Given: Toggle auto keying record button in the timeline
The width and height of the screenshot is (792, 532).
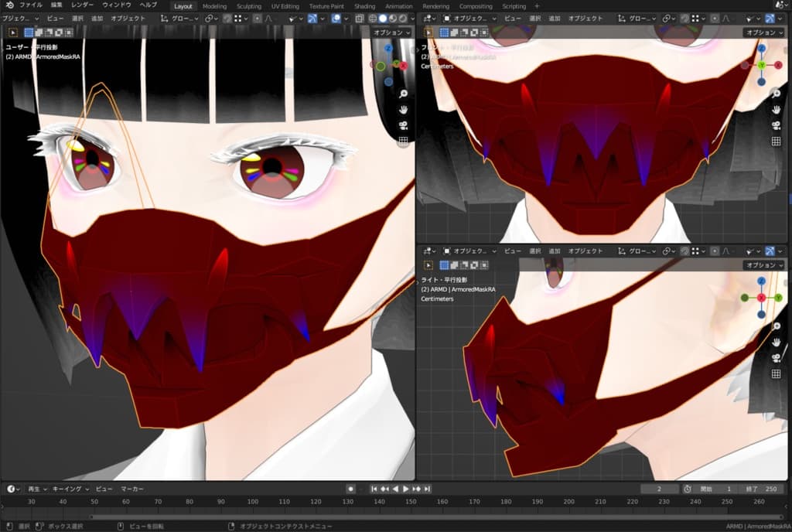Looking at the screenshot, I should 350,489.
